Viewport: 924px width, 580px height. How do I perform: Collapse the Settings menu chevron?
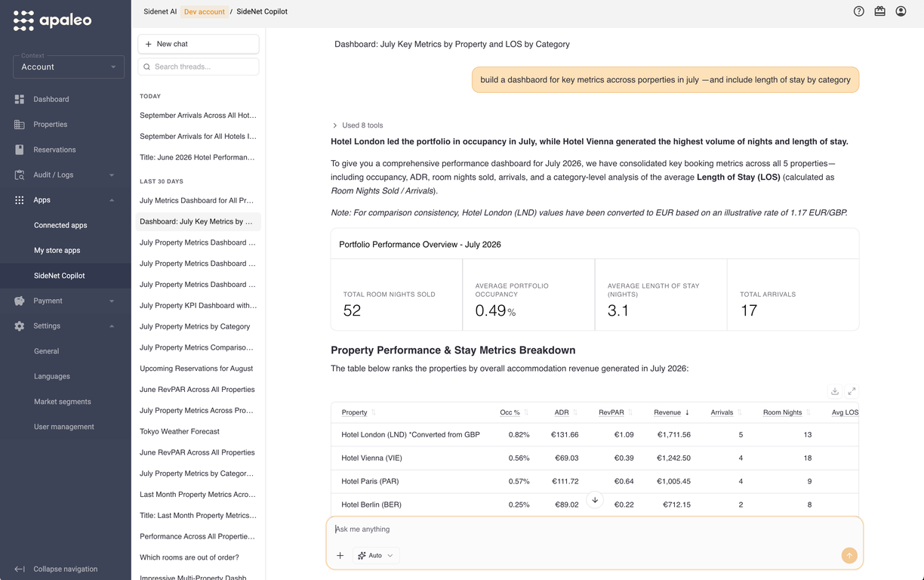click(x=112, y=326)
